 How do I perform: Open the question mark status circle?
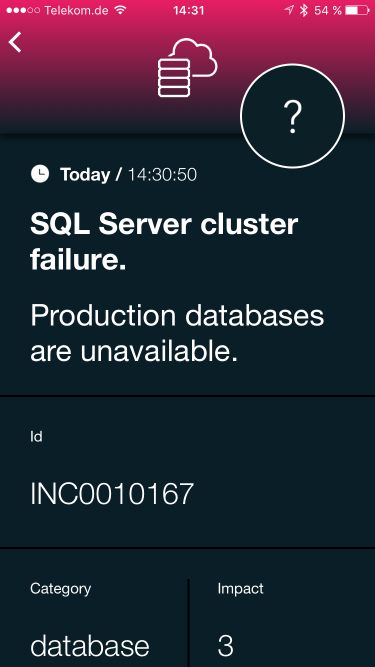[x=293, y=116]
